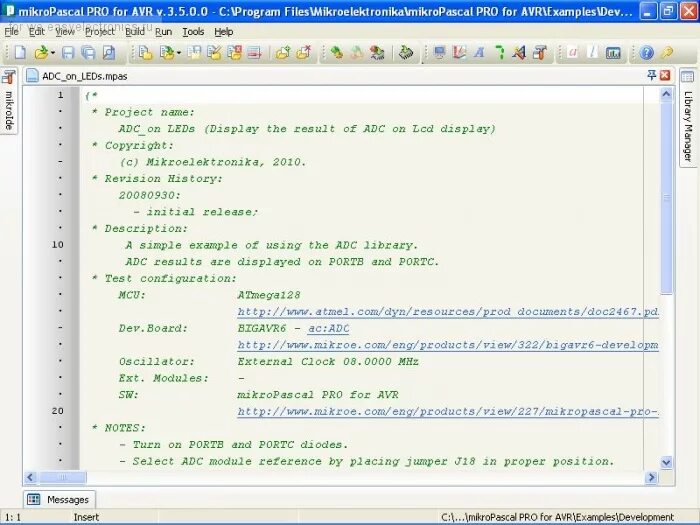700x525 pixels.
Task: Open the Library Manager side tab
Action: point(688,117)
